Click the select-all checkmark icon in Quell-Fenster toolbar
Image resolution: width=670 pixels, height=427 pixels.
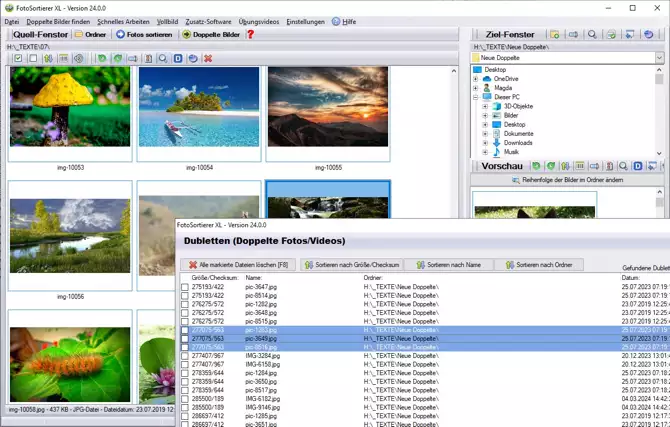tap(18, 59)
